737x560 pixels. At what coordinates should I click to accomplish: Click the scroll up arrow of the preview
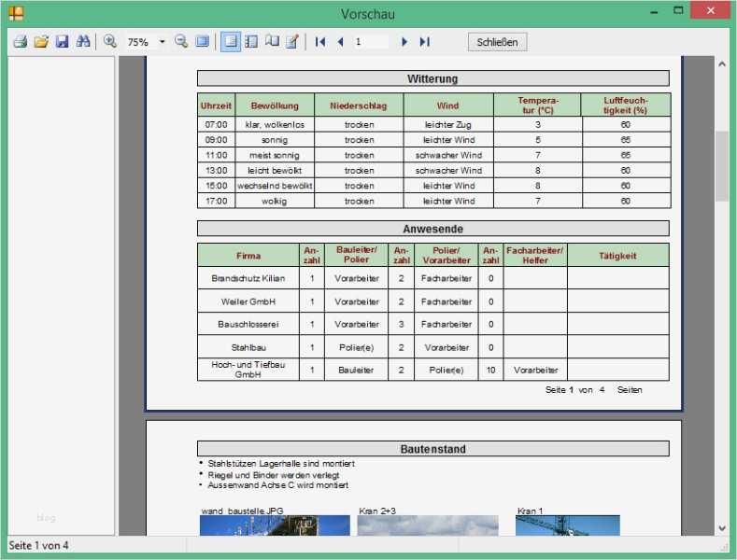click(722, 63)
